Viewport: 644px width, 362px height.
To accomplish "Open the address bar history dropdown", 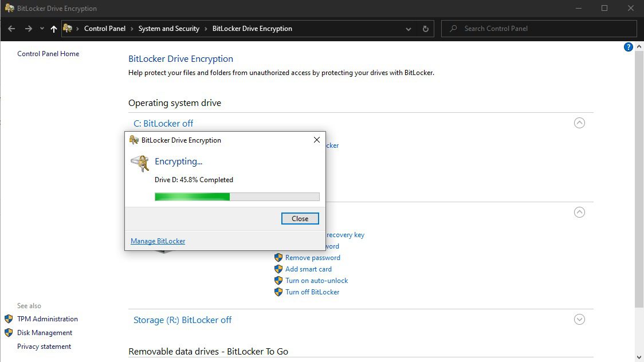I will tap(408, 29).
